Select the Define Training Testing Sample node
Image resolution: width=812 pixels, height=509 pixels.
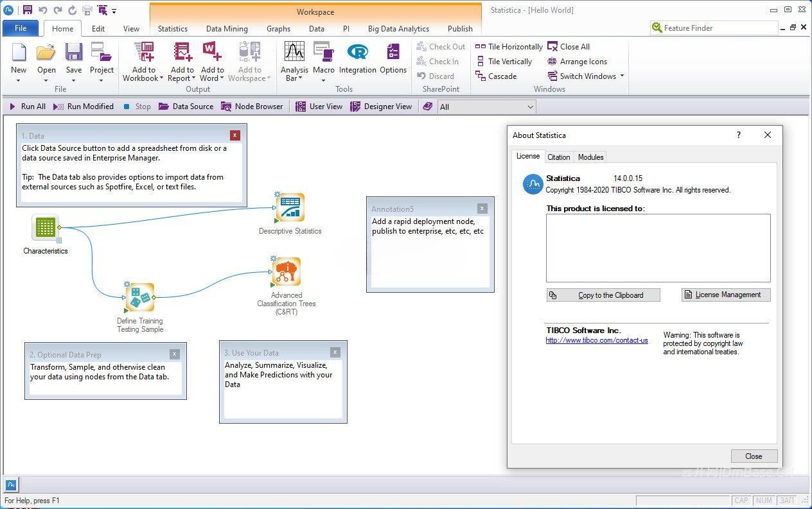pos(140,297)
